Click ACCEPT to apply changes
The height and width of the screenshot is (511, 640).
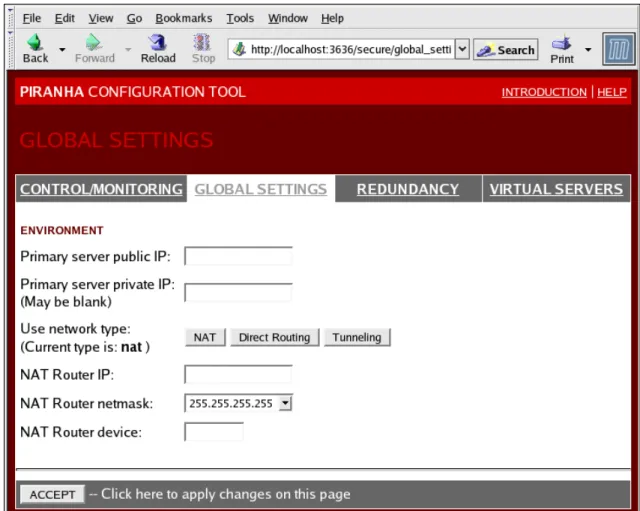(52, 494)
